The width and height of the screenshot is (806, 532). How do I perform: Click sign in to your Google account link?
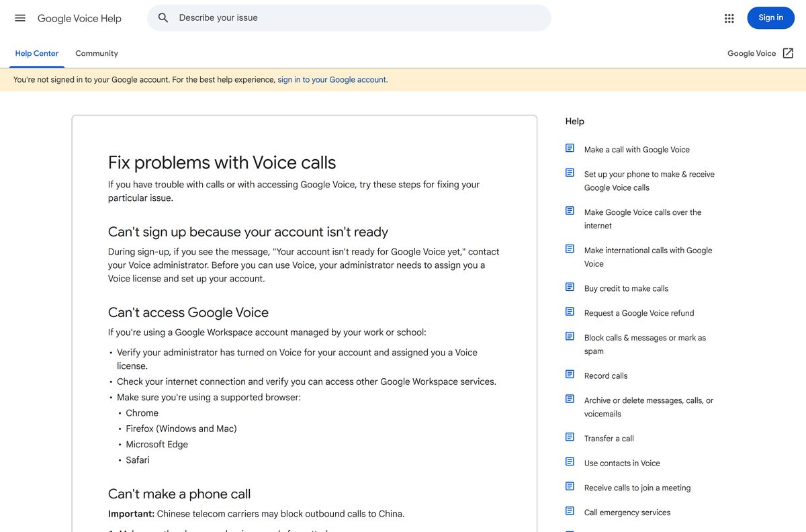[332, 79]
